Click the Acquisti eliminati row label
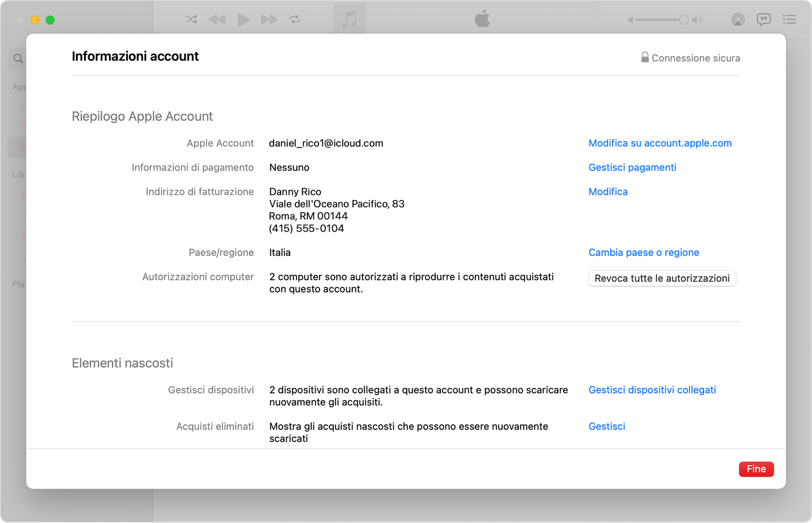Screen dimensions: 812x523 pos(215,427)
